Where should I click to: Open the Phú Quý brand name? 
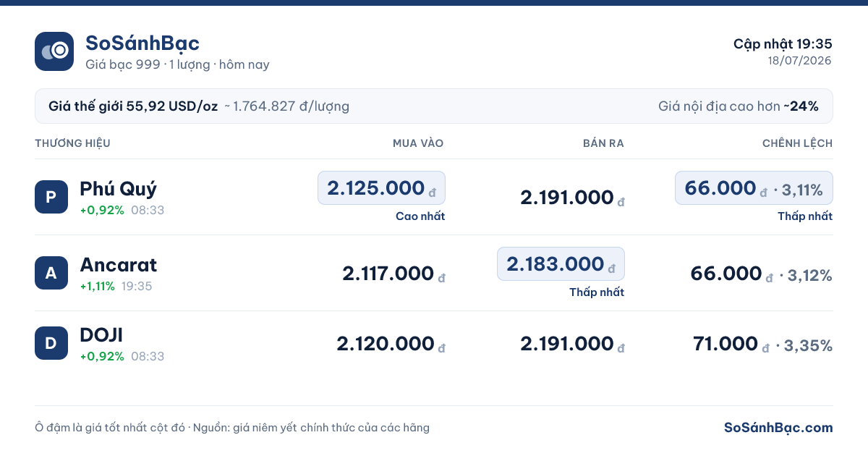tap(119, 188)
